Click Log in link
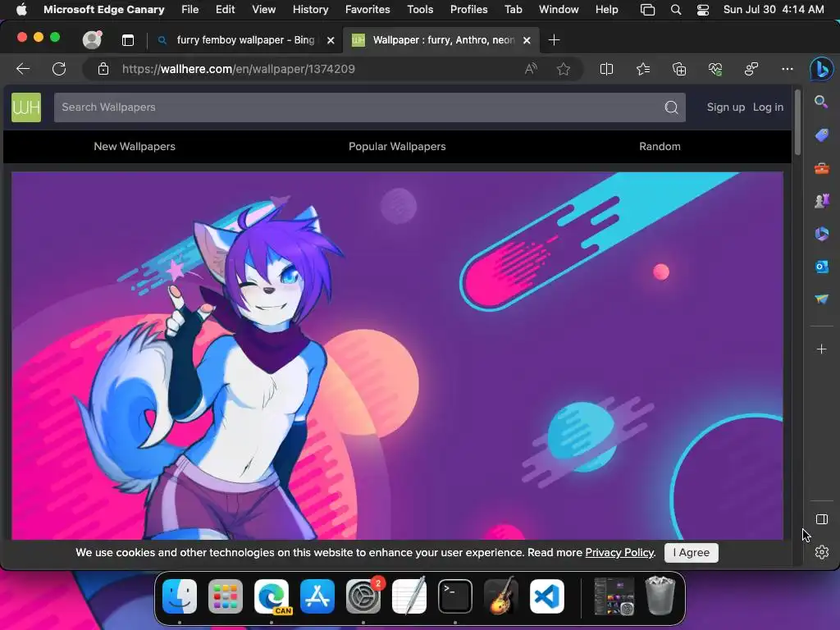The width and height of the screenshot is (840, 630). pyautogui.click(x=768, y=107)
